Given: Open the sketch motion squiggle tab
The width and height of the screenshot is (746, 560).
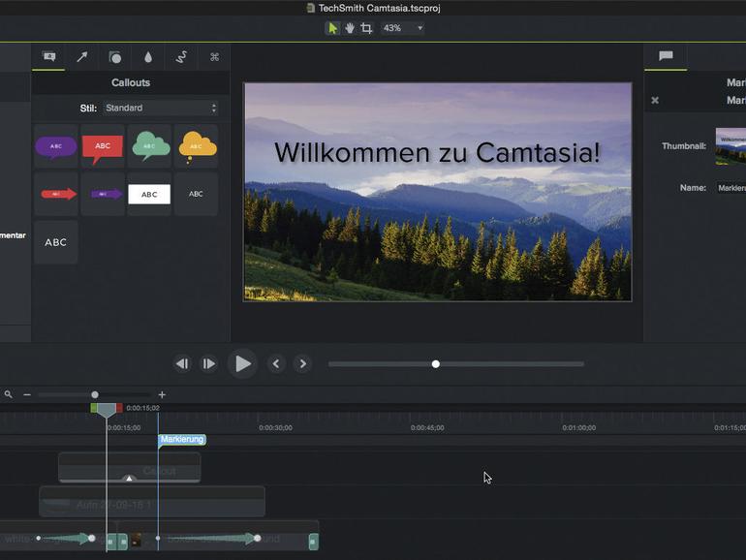Looking at the screenshot, I should (181, 57).
